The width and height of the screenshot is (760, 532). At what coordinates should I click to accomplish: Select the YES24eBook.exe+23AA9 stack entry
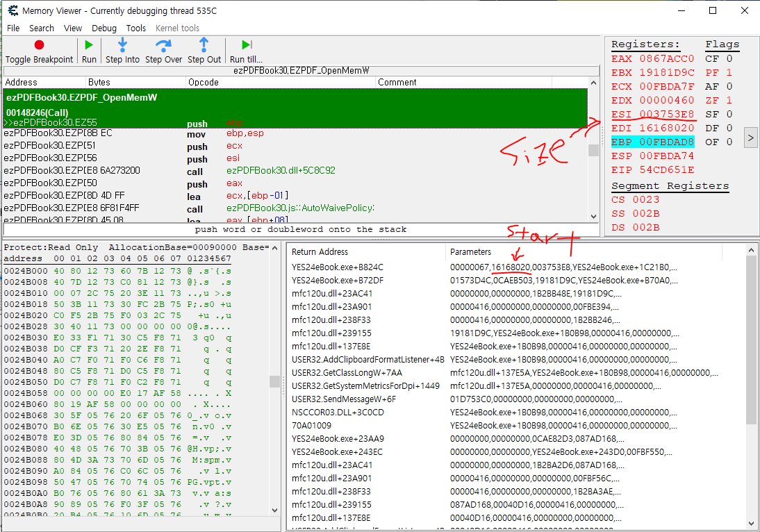[x=515, y=439]
